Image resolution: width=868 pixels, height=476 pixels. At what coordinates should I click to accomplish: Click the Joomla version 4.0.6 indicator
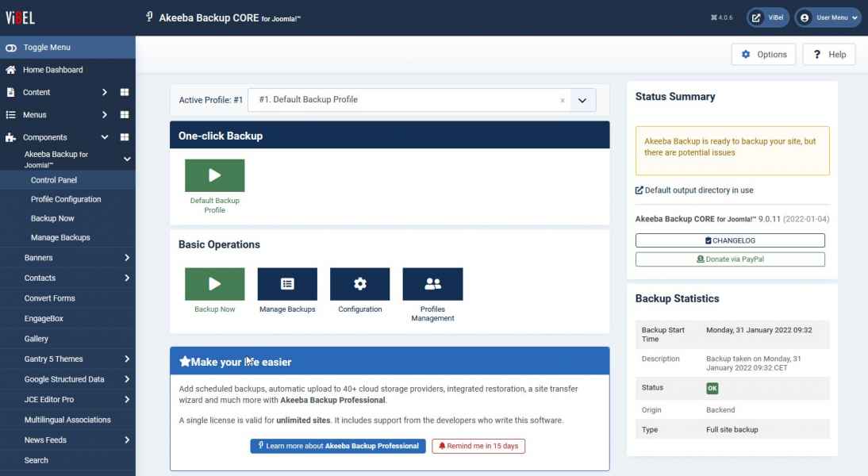[722, 17]
